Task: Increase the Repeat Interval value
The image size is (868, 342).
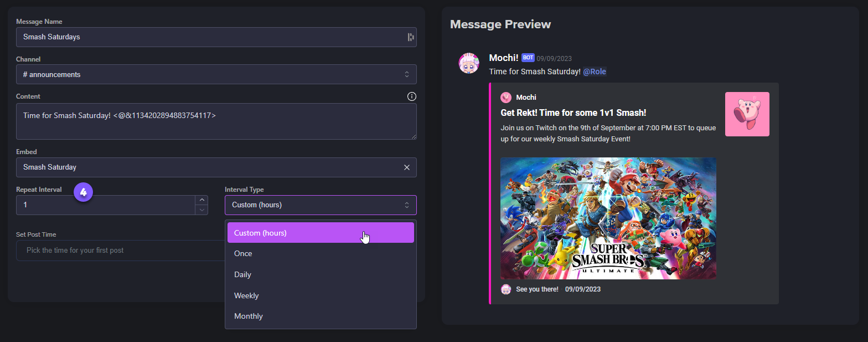Action: tap(202, 200)
